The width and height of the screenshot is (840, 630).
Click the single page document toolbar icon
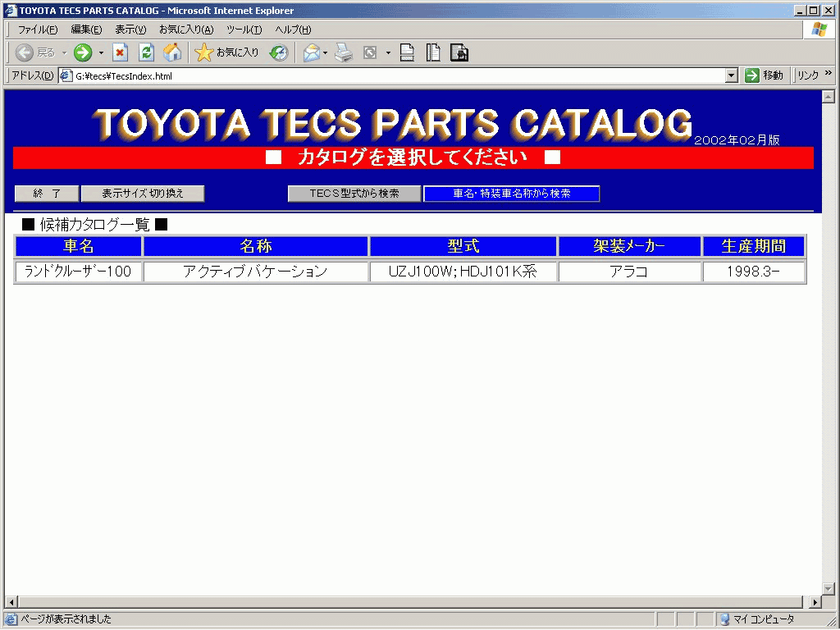point(407,52)
